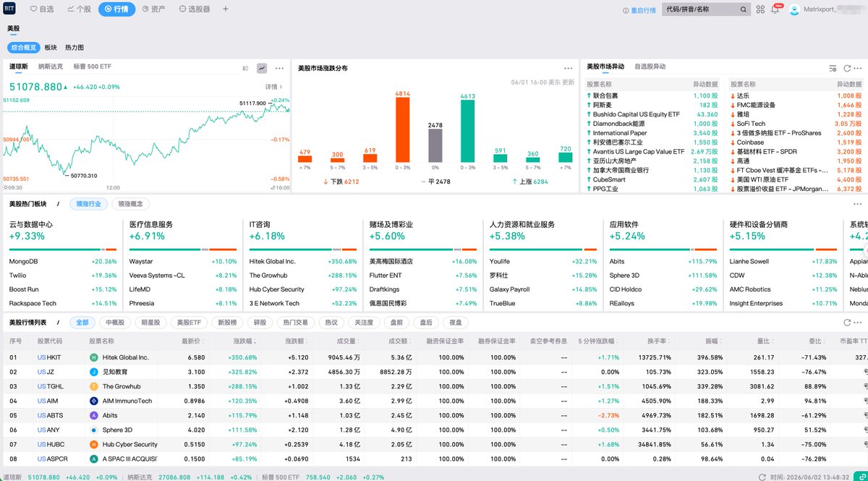Open more options for 美股热门板块
The image size is (868, 481).
tap(858, 204)
